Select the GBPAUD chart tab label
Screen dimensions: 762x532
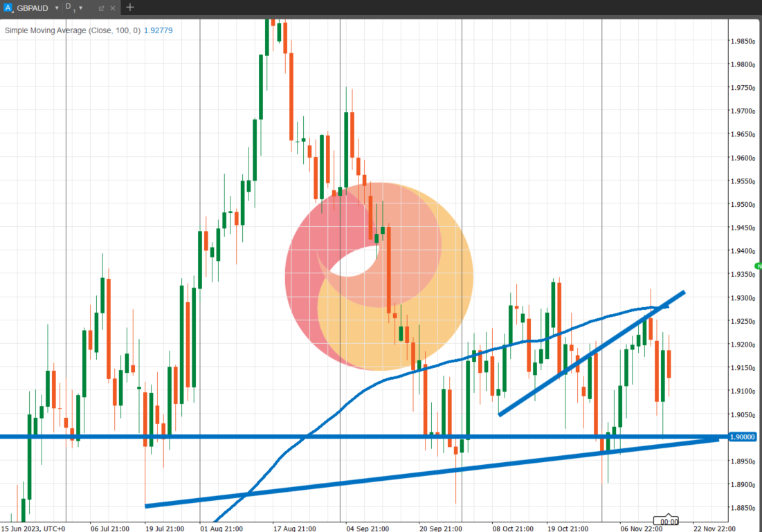(32, 8)
